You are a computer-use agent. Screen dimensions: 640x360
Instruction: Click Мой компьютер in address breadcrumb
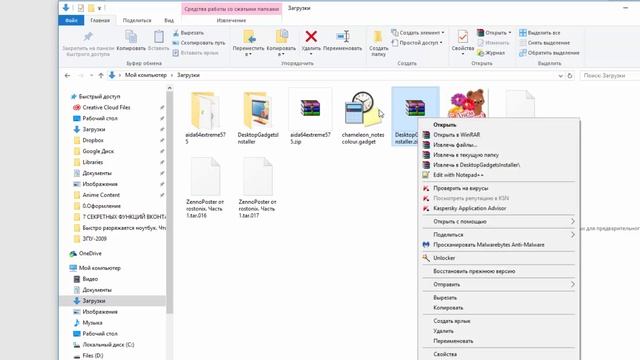pos(146,75)
